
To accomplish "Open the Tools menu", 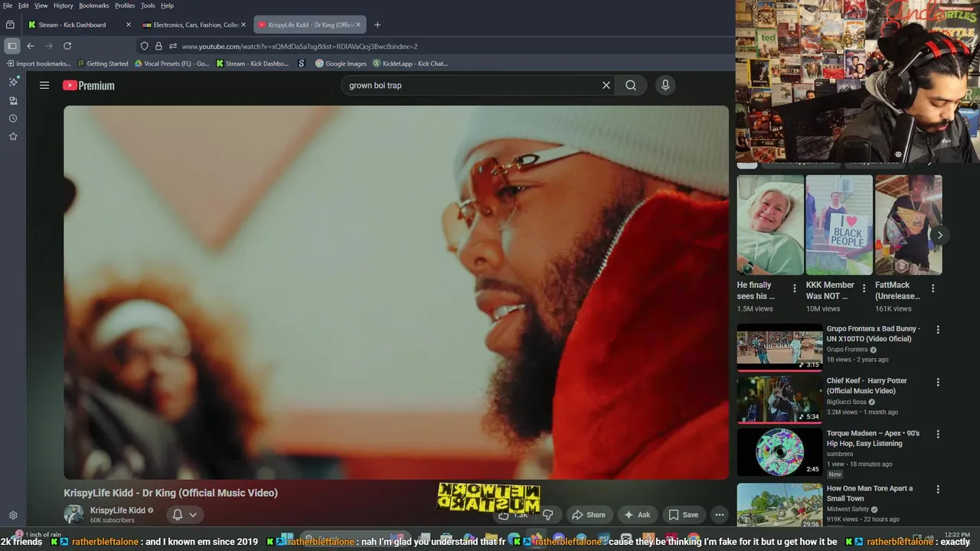I will (x=148, y=5).
